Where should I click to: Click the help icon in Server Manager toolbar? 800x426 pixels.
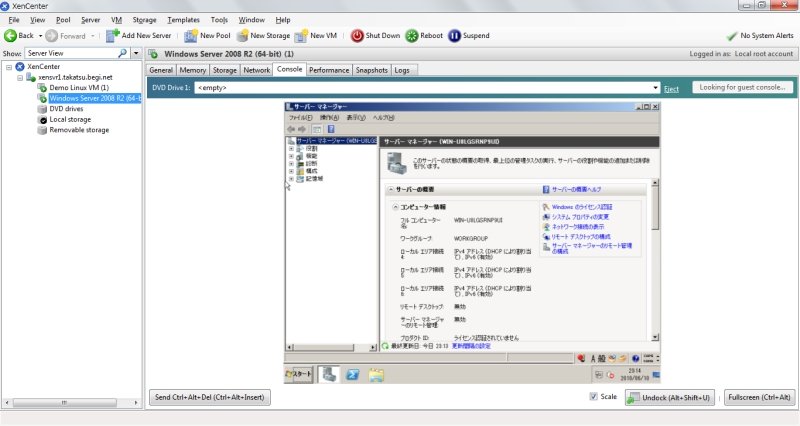(331, 129)
